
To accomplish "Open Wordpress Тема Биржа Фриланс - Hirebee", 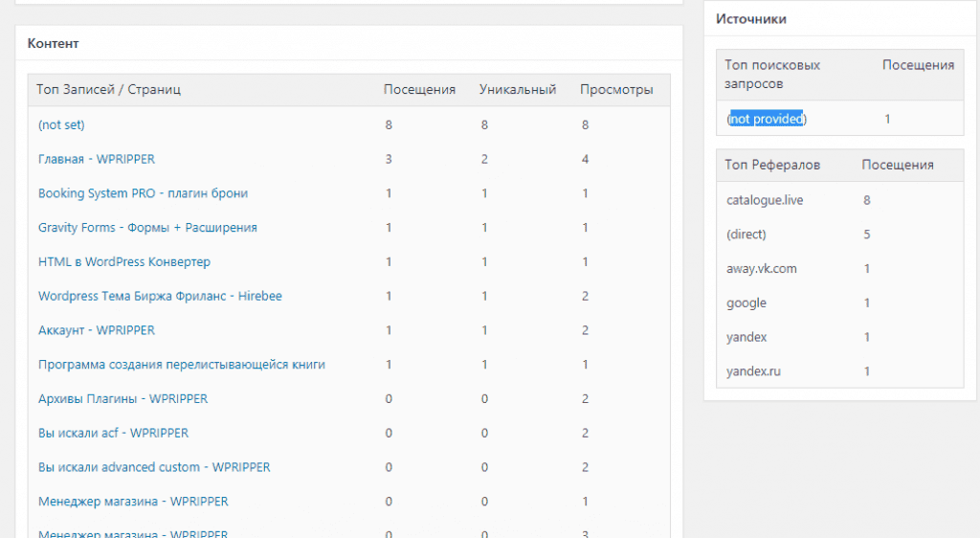I will pyautogui.click(x=160, y=296).
